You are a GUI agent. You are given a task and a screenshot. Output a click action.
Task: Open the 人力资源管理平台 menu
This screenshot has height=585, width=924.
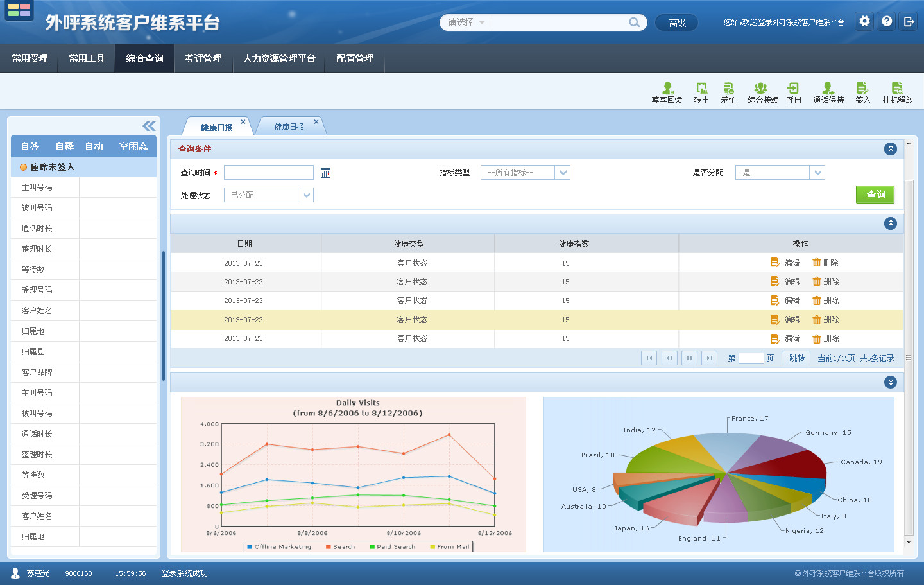click(279, 58)
